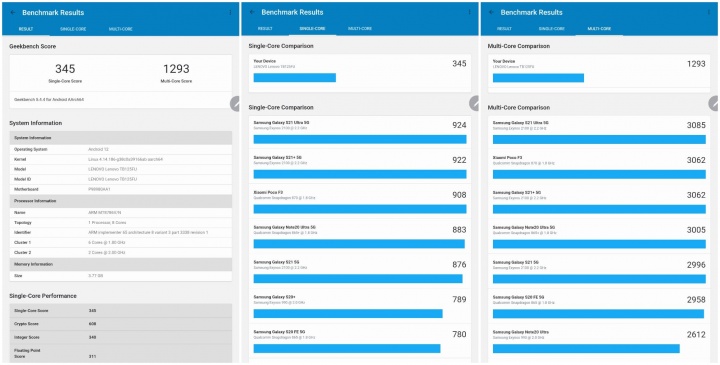Screen dimensions: 720x365
Task: Open the Galaxy S21+ 5G entry scoring 3062
Action: [599, 202]
